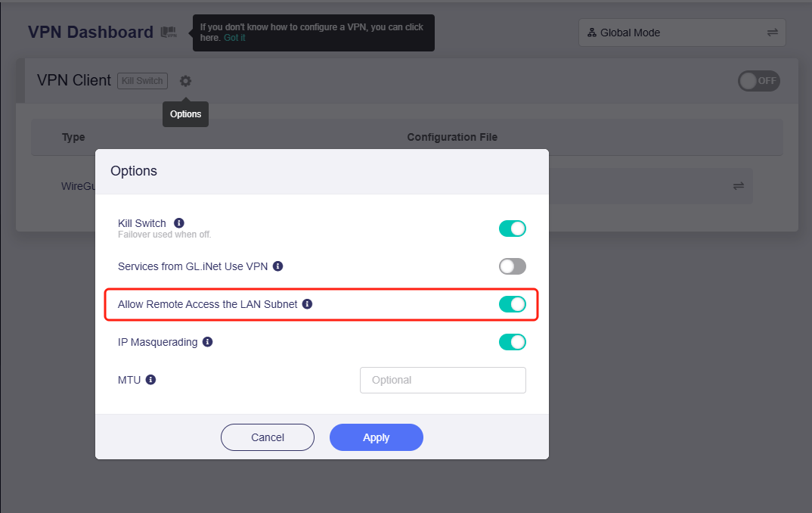Viewport: 812px width, 513px height.
Task: Click the MTU Optional input field
Action: tap(442, 380)
